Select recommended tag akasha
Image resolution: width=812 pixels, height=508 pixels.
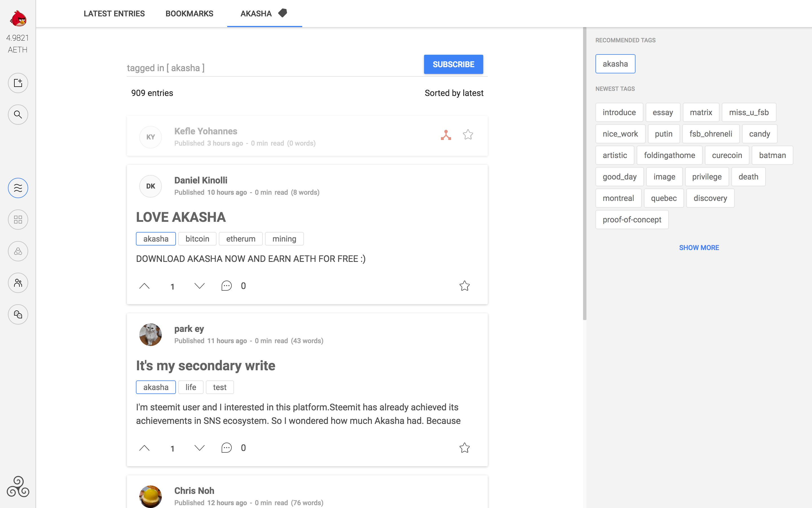[x=615, y=64]
